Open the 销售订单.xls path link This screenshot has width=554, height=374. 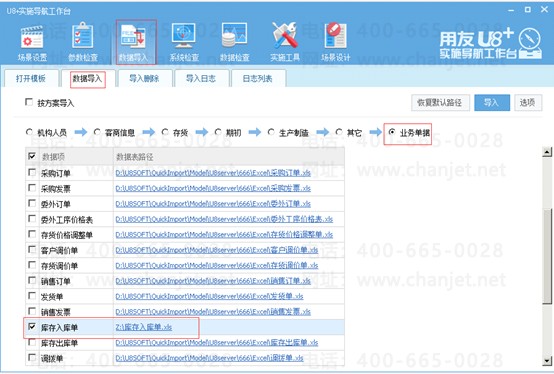[x=213, y=281]
